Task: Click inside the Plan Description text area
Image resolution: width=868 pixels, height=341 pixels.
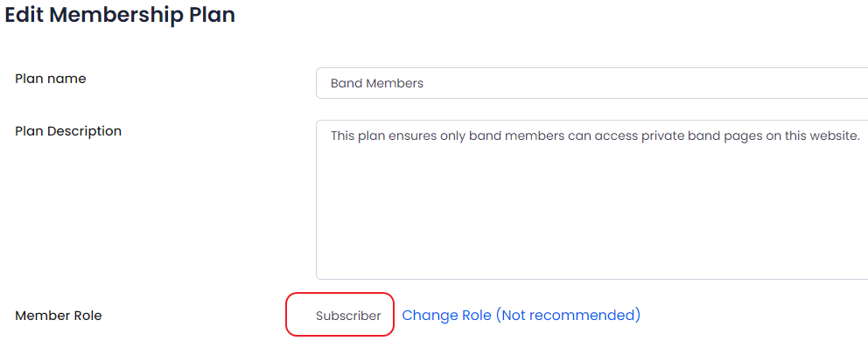Action: [591, 200]
